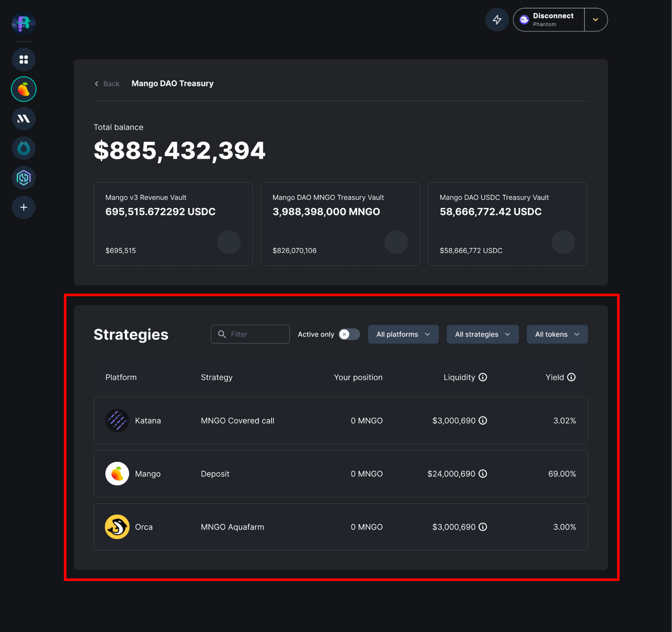Click token circle on Revenue Vault card

[x=229, y=242]
